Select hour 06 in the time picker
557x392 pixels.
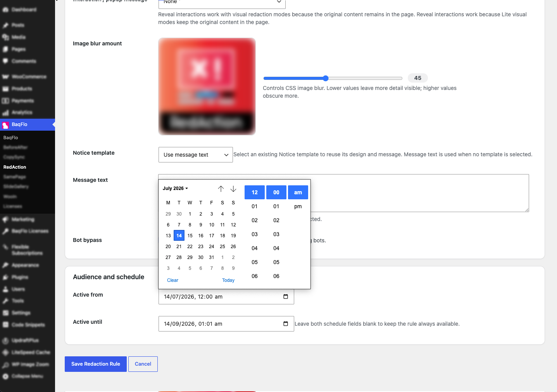(x=255, y=276)
